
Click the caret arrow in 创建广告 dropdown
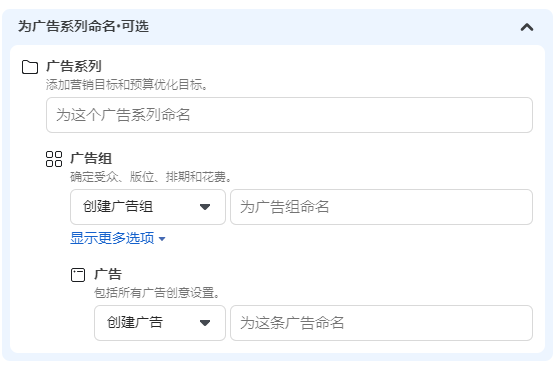click(x=205, y=323)
